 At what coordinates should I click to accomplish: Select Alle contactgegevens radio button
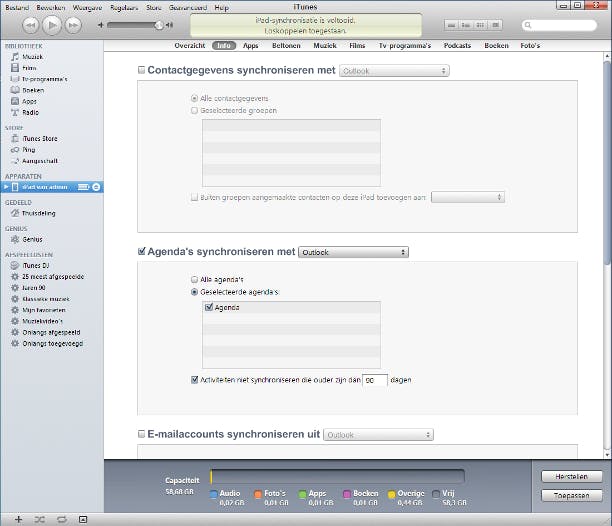point(194,98)
